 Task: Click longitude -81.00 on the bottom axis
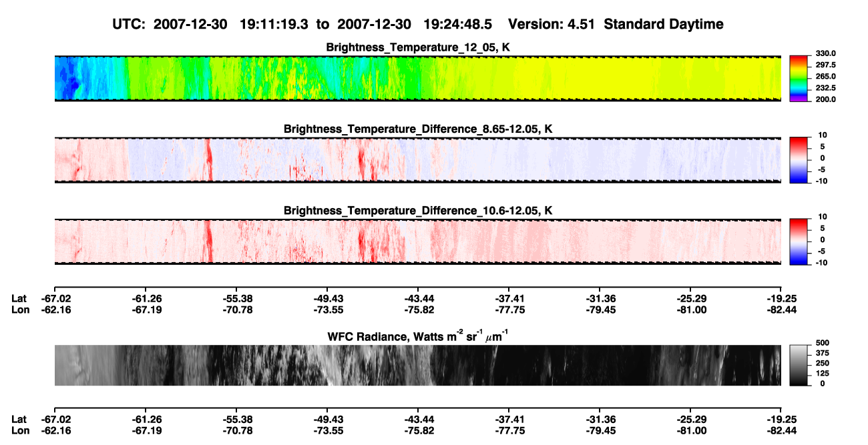[x=690, y=430]
